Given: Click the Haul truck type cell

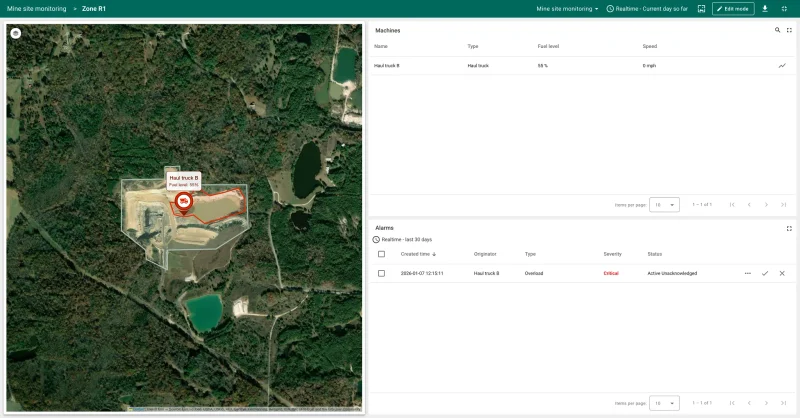Looking at the screenshot, I should pos(478,66).
